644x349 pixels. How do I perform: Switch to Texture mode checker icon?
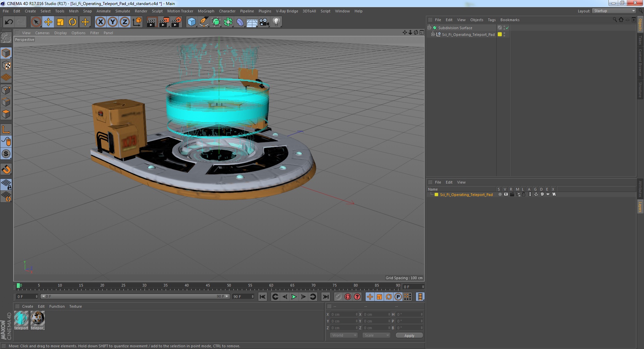[6, 65]
